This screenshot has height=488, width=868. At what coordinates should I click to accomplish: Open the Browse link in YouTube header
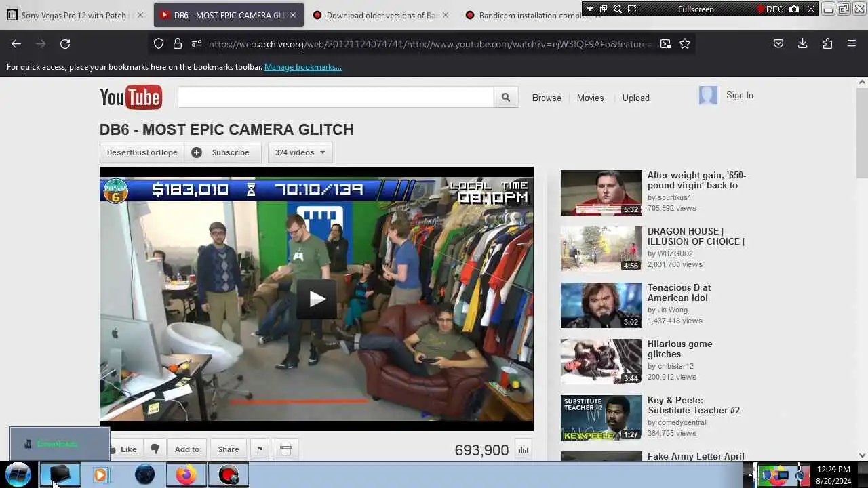coord(547,98)
